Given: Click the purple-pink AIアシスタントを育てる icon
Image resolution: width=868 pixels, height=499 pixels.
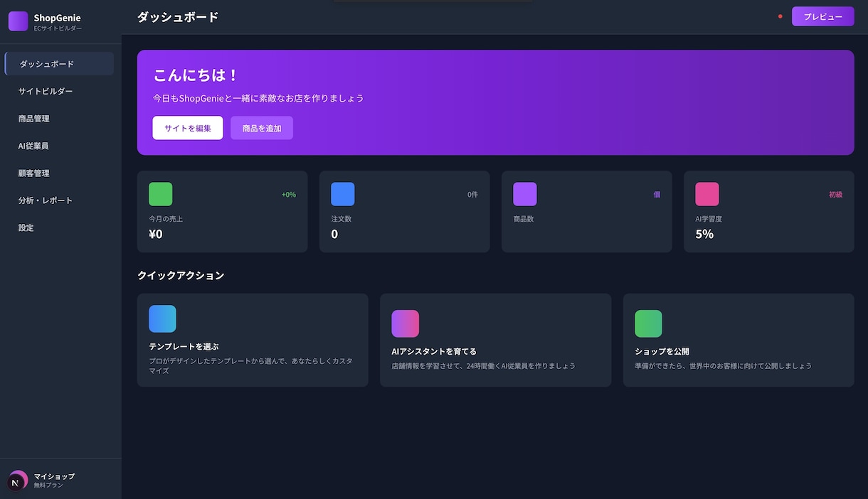Looking at the screenshot, I should [406, 323].
